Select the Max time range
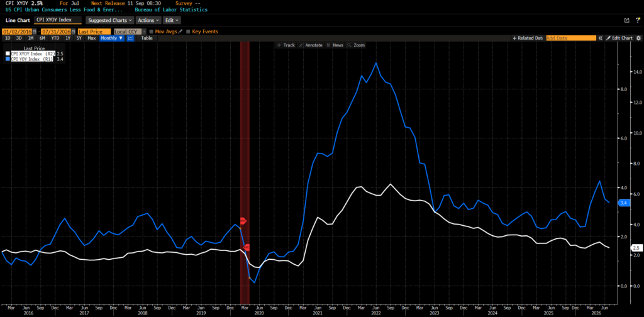Image resolution: width=644 pixels, height=317 pixels. coord(92,38)
